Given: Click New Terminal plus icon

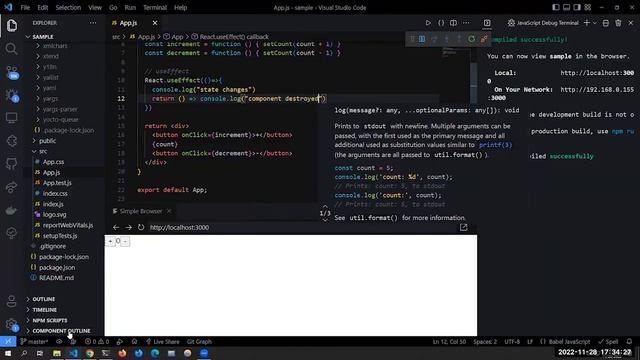Looking at the screenshot, I should pyautogui.click(x=587, y=23).
